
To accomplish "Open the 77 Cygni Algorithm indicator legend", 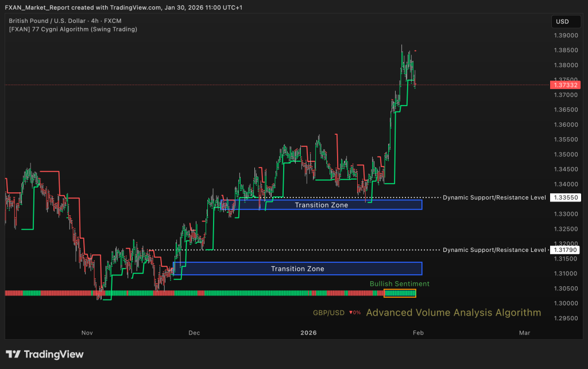I will click(x=73, y=29).
